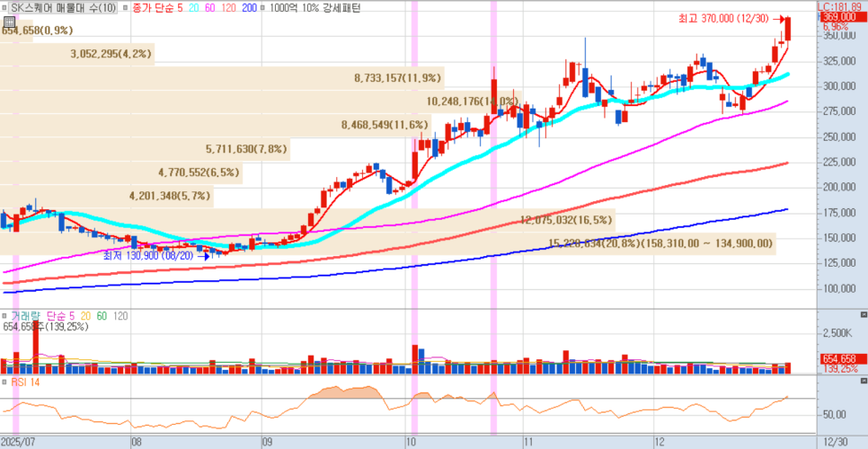868x449 pixels.
Task: Click the orange 20-day volume MA legend
Action: [x=85, y=316]
